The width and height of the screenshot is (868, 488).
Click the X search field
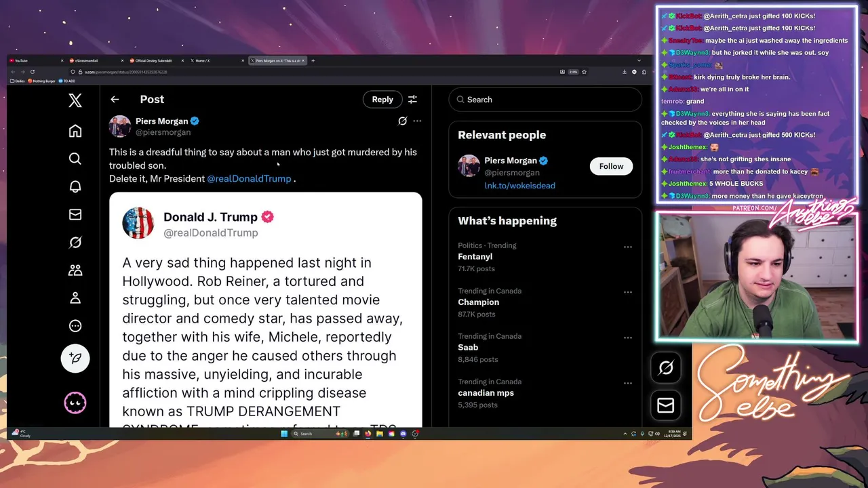[545, 100]
